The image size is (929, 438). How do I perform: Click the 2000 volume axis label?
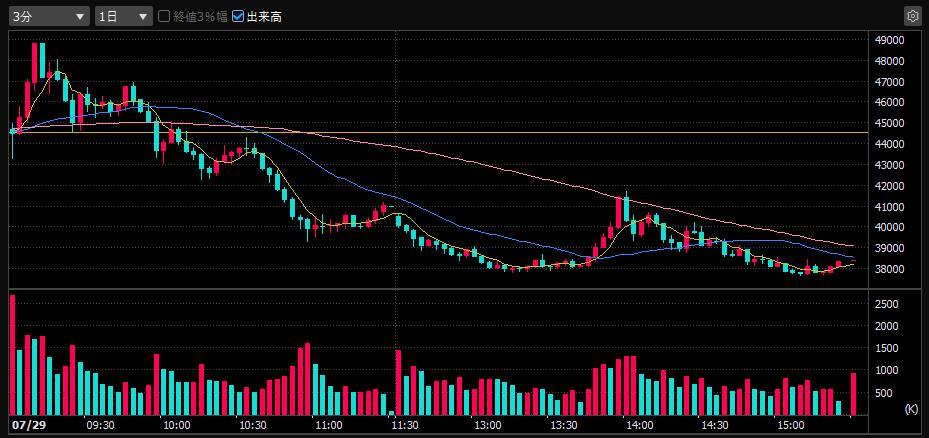(887, 325)
